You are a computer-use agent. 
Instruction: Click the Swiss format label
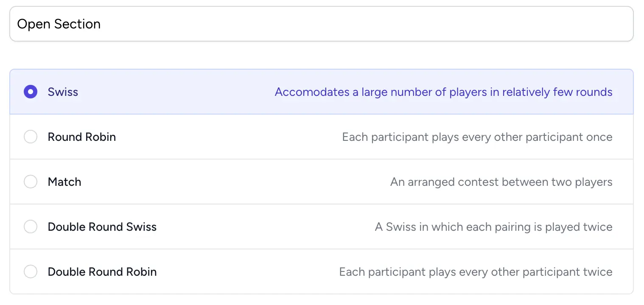click(x=63, y=92)
